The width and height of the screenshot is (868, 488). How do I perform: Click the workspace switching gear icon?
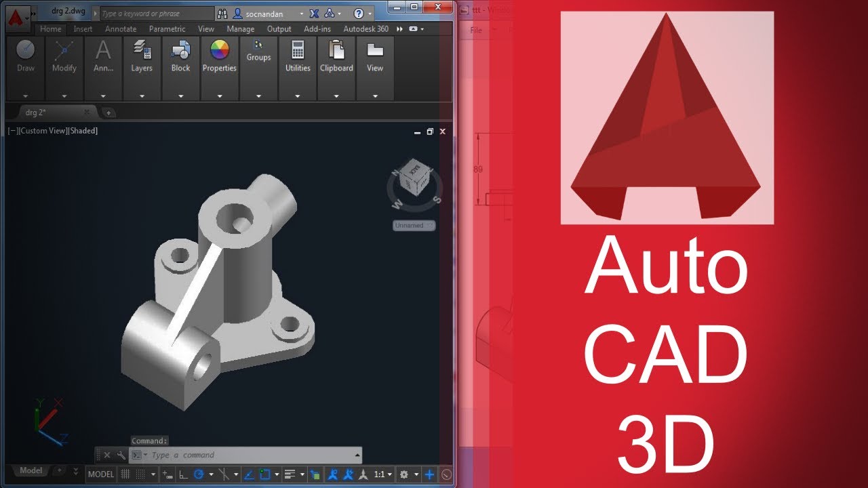404,474
